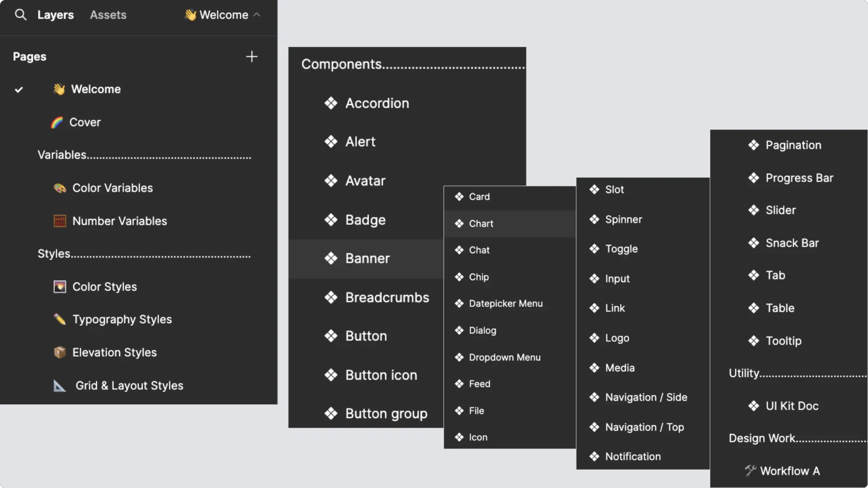Click the component icon beside Toggle
The width and height of the screenshot is (868, 488).
pos(594,249)
